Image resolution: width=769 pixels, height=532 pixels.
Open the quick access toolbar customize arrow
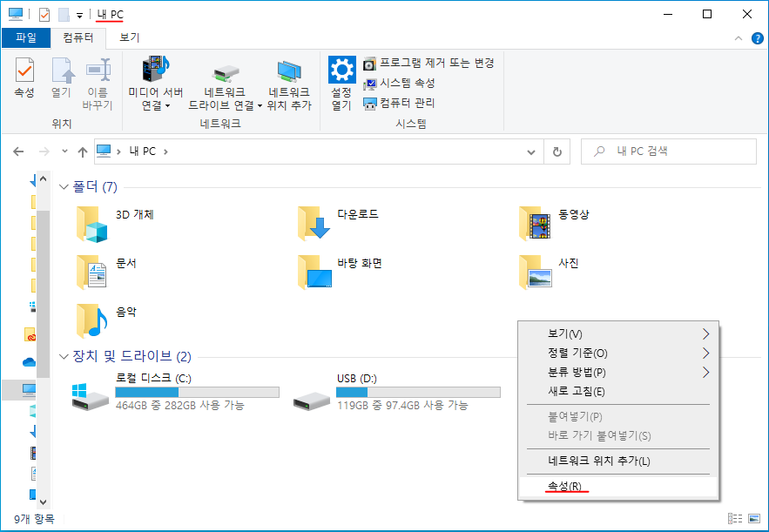[79, 15]
